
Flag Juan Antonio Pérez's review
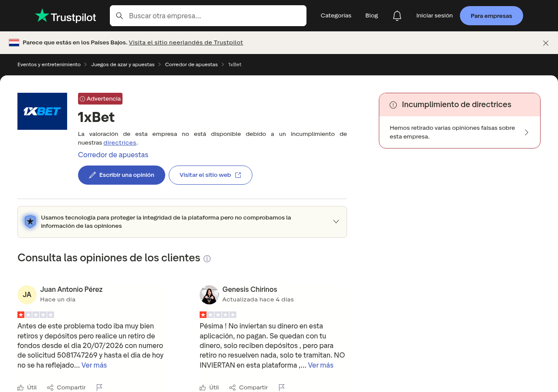99,387
